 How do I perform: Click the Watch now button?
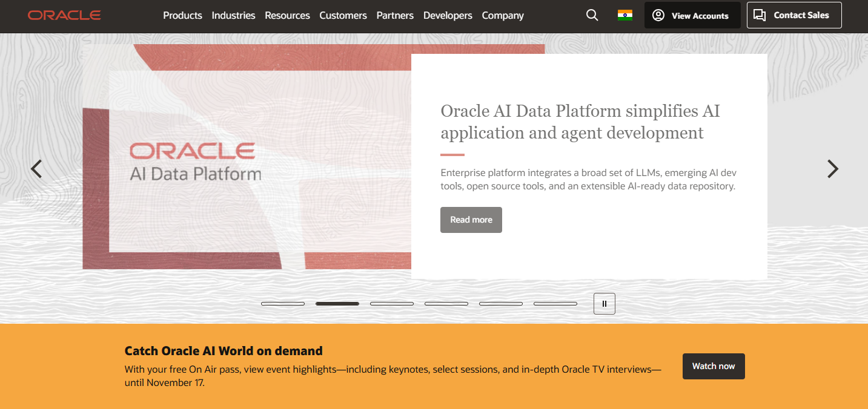click(714, 366)
